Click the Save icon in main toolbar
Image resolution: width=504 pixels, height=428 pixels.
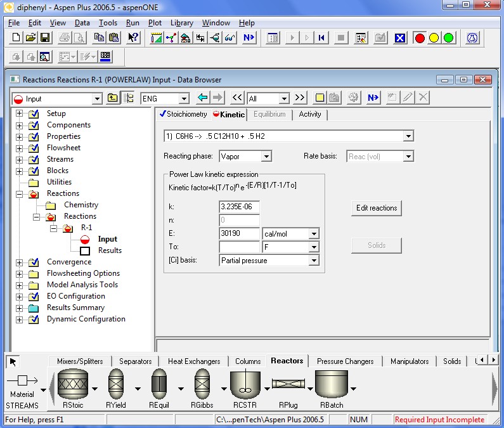coord(45,38)
